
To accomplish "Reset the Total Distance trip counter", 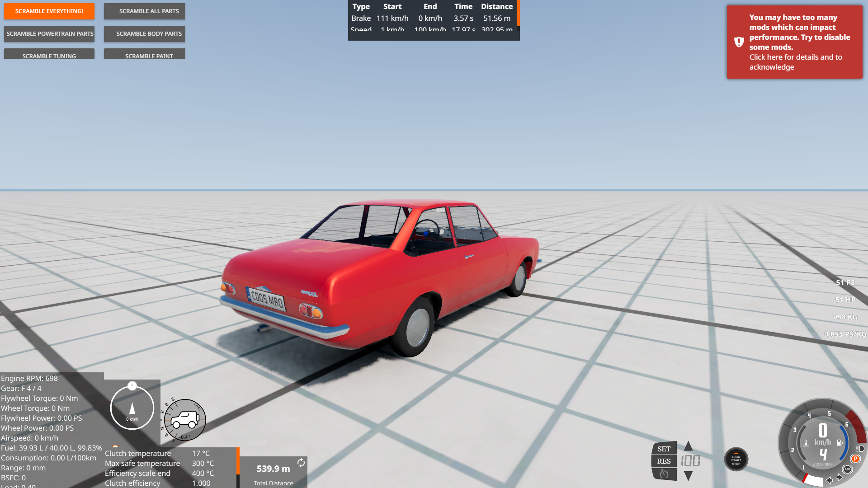I will coord(301,463).
